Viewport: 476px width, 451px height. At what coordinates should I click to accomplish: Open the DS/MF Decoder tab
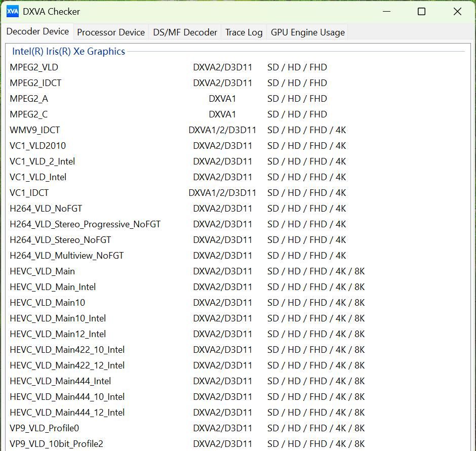pos(185,32)
